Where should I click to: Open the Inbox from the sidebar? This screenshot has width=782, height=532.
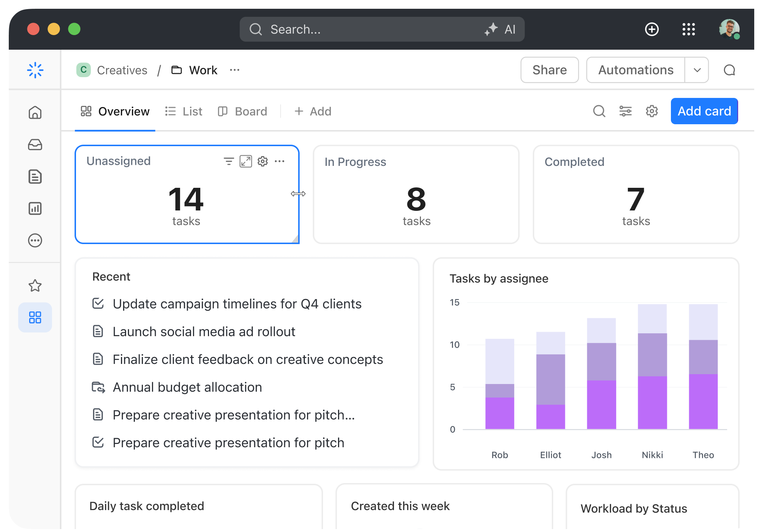pos(35,145)
